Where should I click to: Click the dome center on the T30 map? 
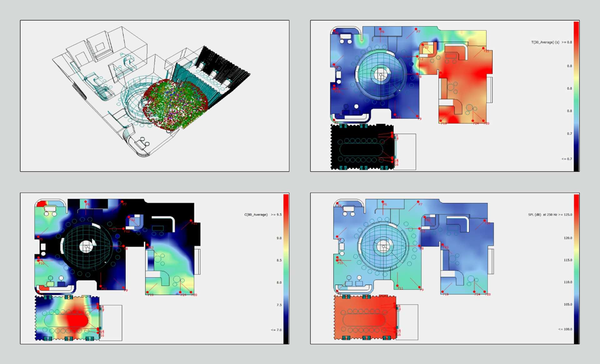[381, 75]
